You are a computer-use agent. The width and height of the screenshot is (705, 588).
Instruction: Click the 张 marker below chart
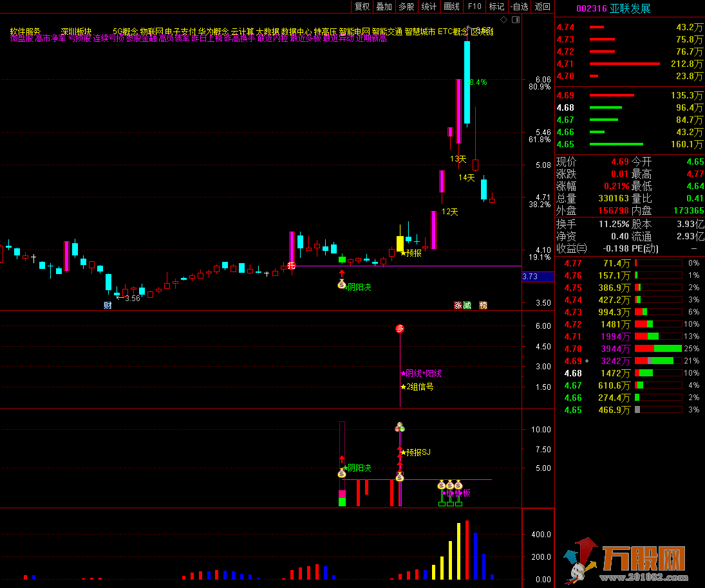(458, 306)
